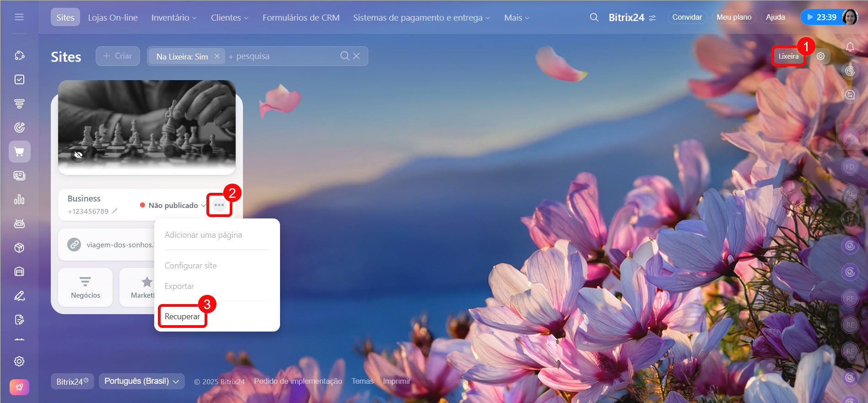Screen dimensions: 868x403
Task: Open the hamburger menu in the sidebar
Action: pyautogui.click(x=19, y=17)
